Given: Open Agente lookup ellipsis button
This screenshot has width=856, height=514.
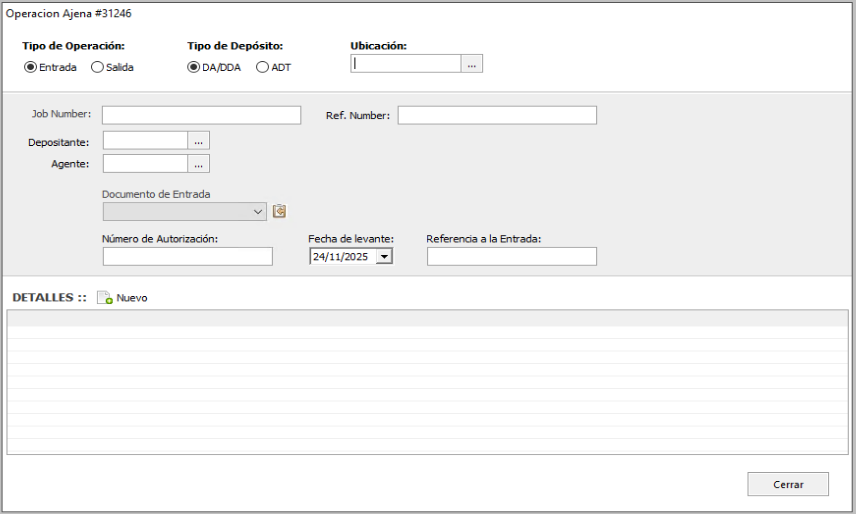Looking at the screenshot, I should point(199,163).
